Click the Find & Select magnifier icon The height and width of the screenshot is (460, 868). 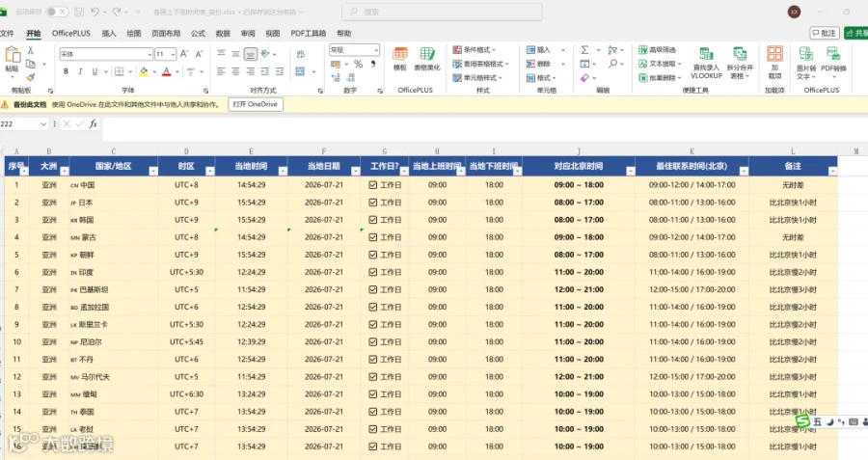612,64
